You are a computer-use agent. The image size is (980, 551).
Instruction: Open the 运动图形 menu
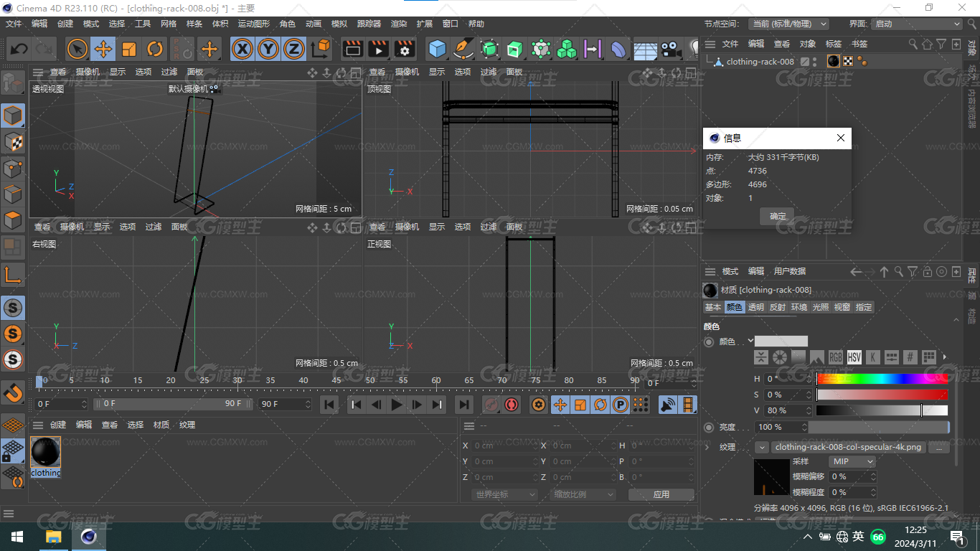[x=254, y=24]
